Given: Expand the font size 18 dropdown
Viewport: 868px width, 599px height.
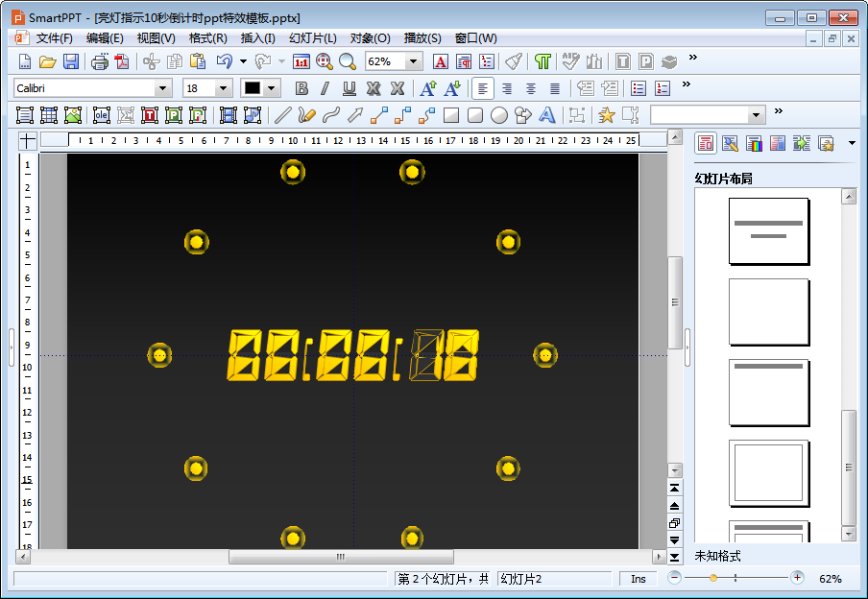Looking at the screenshot, I should click(x=223, y=88).
